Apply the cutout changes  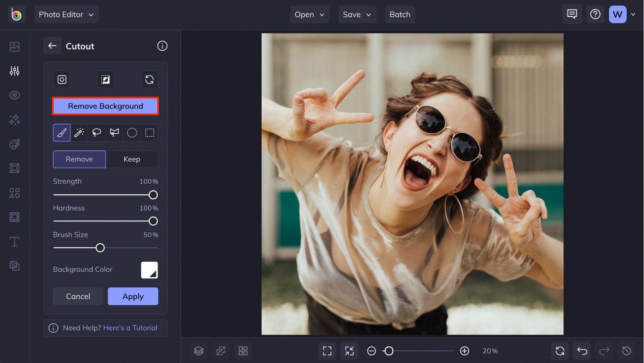click(133, 296)
